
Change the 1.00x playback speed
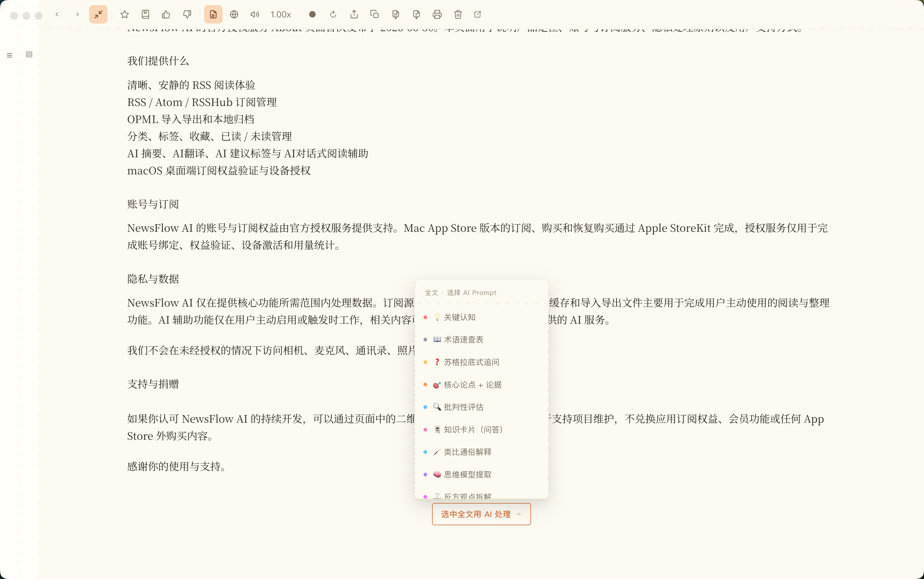[281, 15]
